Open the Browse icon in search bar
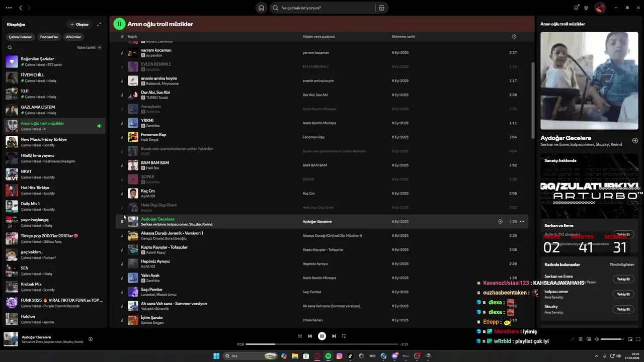The image size is (644, 362). click(x=381, y=8)
